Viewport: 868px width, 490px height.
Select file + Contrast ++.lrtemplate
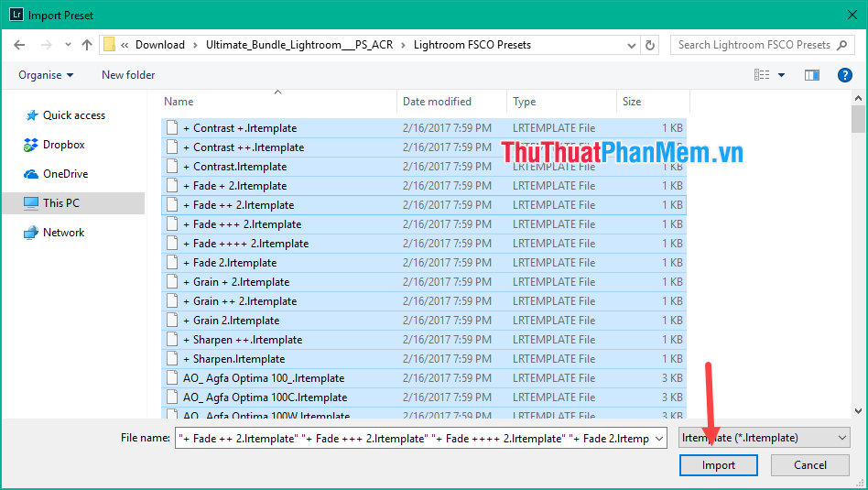pyautogui.click(x=424, y=147)
